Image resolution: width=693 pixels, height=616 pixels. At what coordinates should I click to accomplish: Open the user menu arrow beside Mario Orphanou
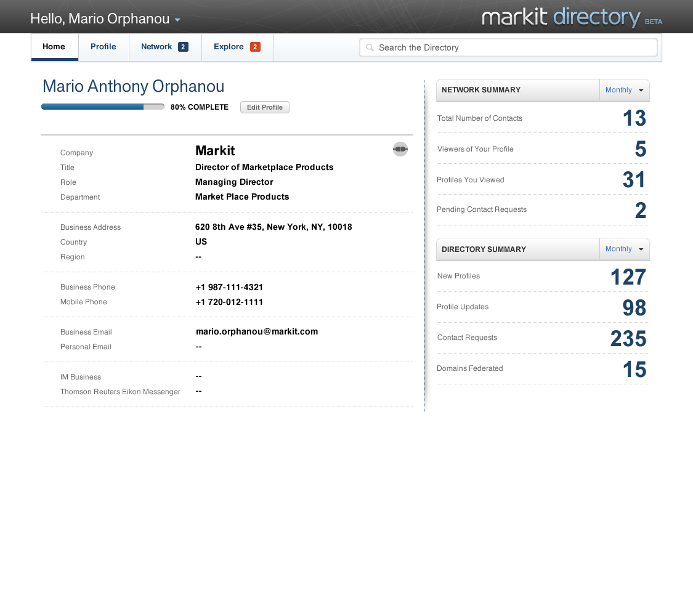(x=177, y=20)
